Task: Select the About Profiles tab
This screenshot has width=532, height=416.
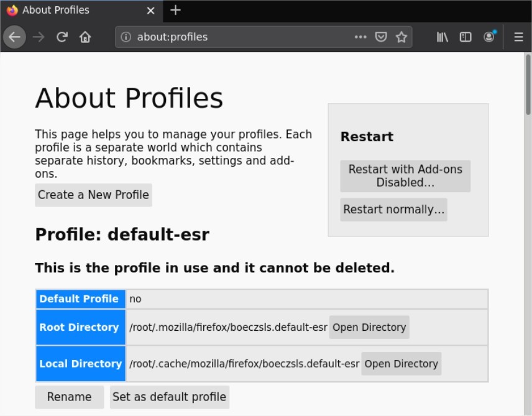Action: pyautogui.click(x=81, y=11)
